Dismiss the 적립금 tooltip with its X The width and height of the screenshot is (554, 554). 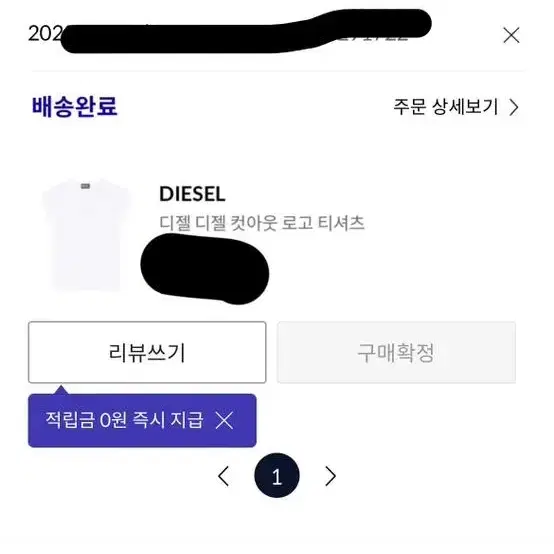(x=224, y=420)
